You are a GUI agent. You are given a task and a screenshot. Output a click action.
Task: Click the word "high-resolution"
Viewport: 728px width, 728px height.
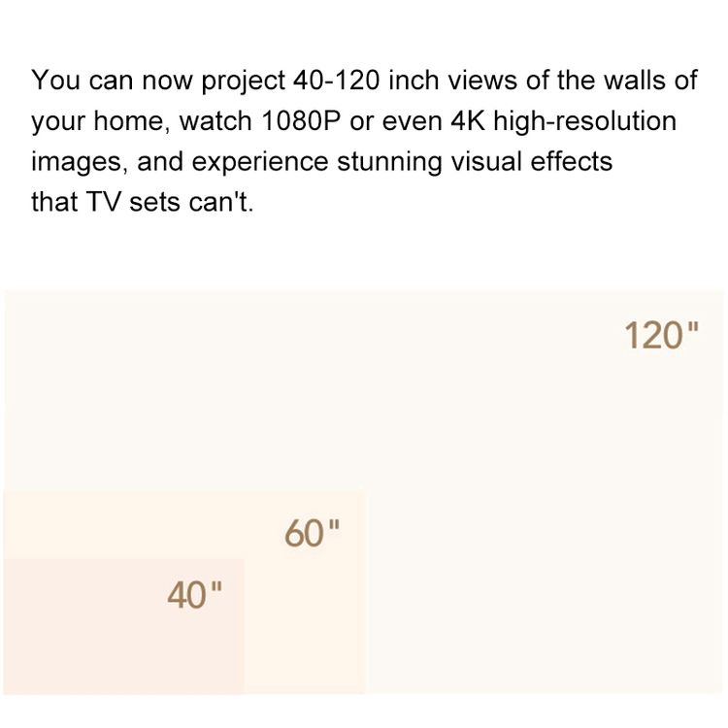click(x=584, y=121)
